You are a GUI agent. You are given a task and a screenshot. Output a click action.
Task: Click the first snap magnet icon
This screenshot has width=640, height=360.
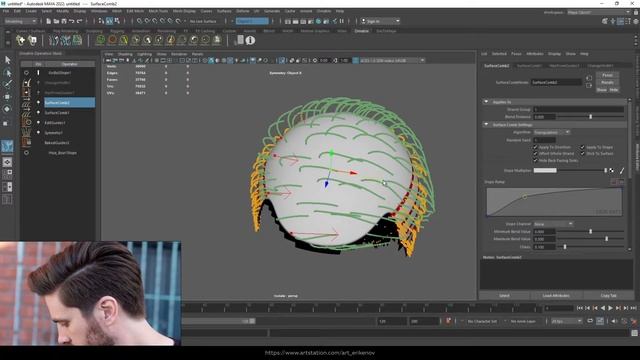140,21
